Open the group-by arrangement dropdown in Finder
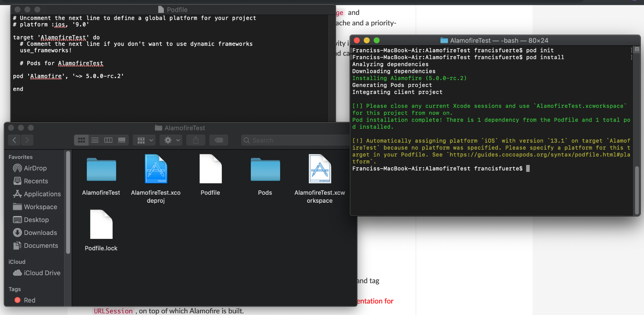Screen dimensions: 644x315 point(144,140)
